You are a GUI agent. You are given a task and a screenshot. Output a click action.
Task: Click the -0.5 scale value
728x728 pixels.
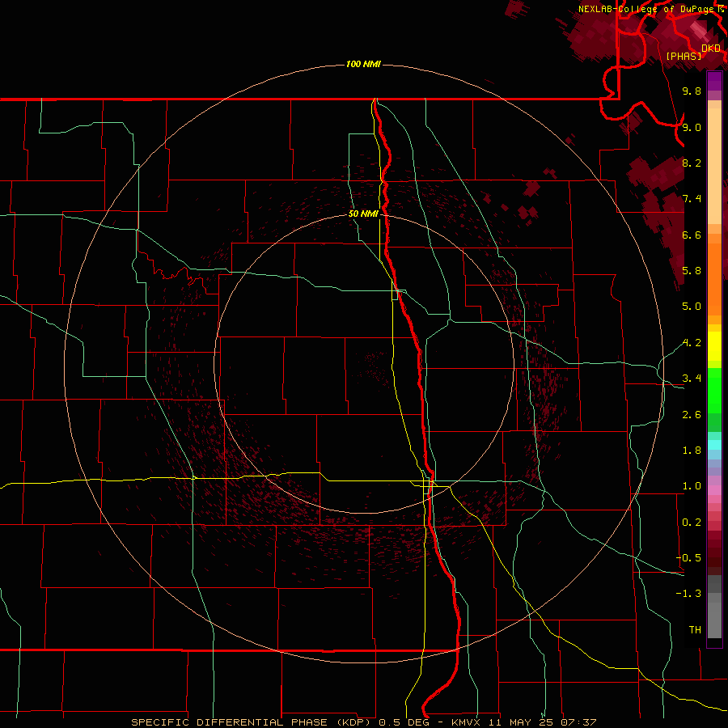pos(688,557)
